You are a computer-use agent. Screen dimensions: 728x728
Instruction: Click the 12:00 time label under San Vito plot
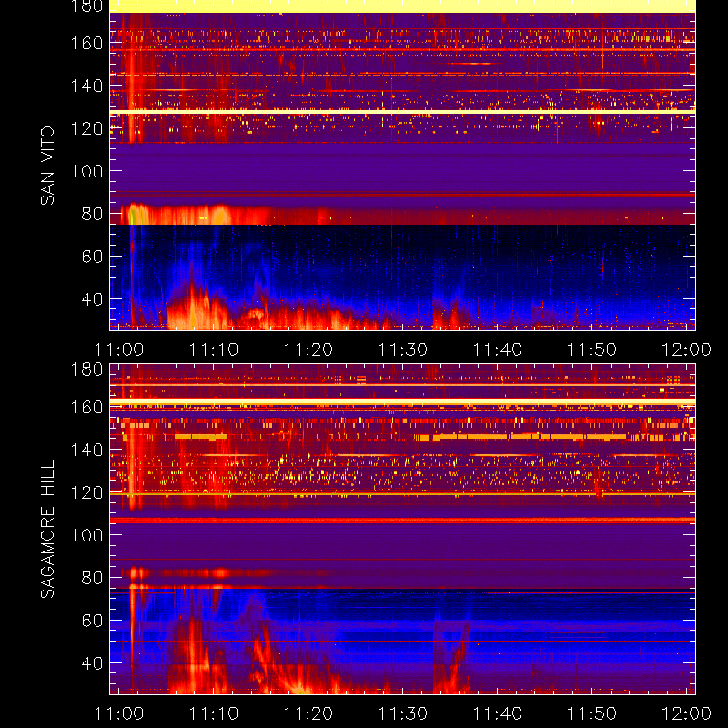tap(686, 349)
